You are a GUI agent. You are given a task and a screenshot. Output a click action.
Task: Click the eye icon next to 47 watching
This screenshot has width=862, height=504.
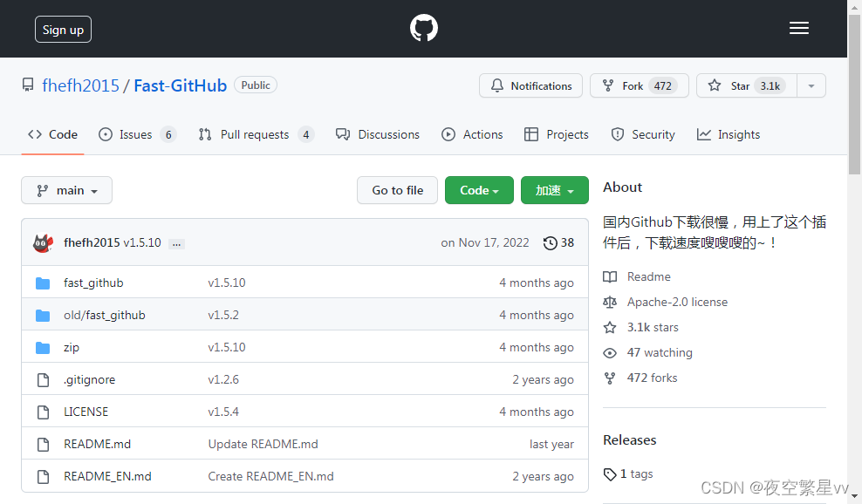click(610, 353)
